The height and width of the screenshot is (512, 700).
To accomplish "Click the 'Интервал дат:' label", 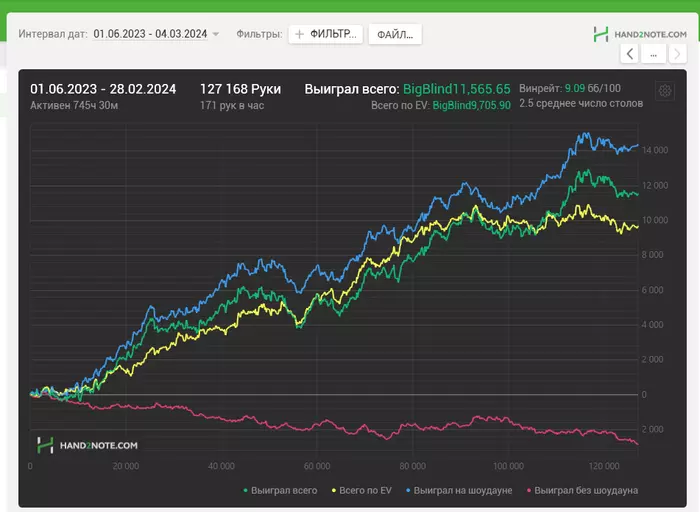I will pos(53,34).
